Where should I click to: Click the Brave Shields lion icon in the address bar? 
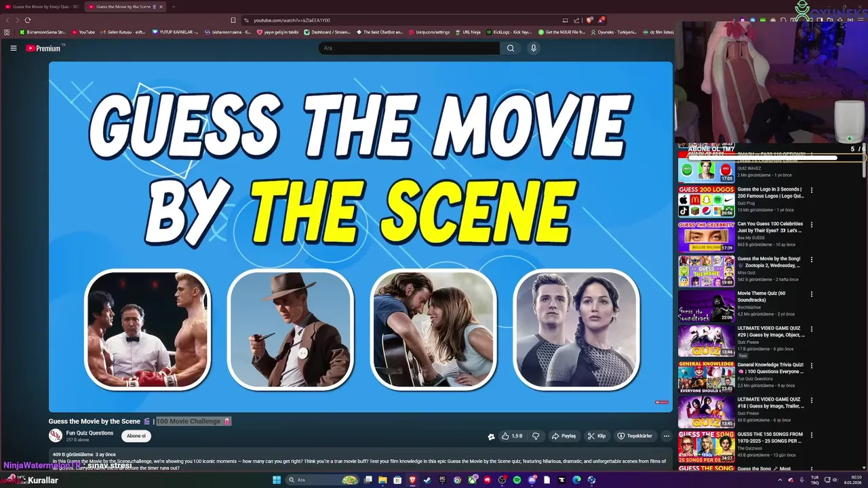[x=589, y=20]
